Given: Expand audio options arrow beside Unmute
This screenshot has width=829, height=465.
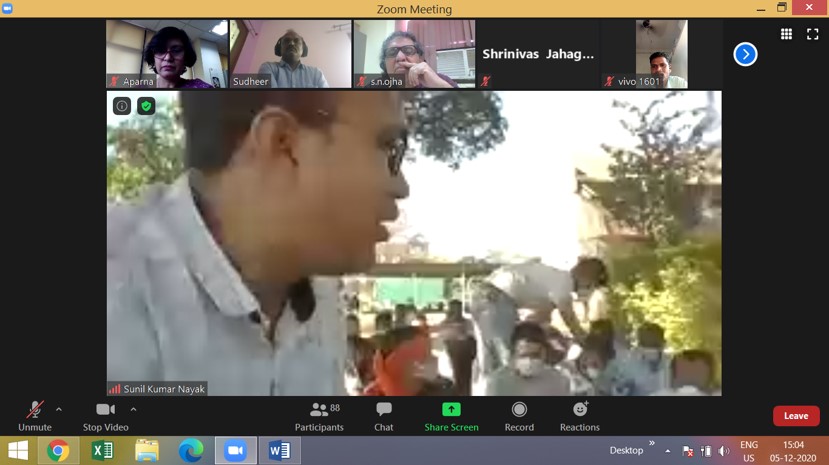Looking at the screenshot, I should click(59, 409).
